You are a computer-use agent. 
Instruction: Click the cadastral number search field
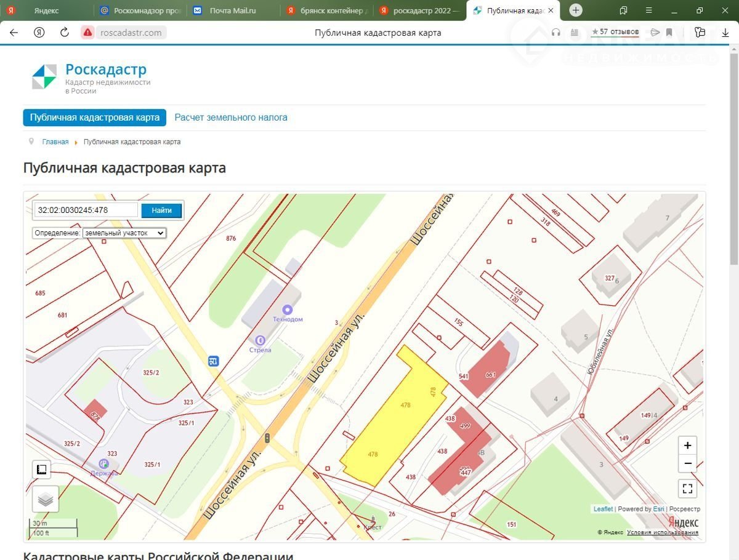tap(86, 210)
